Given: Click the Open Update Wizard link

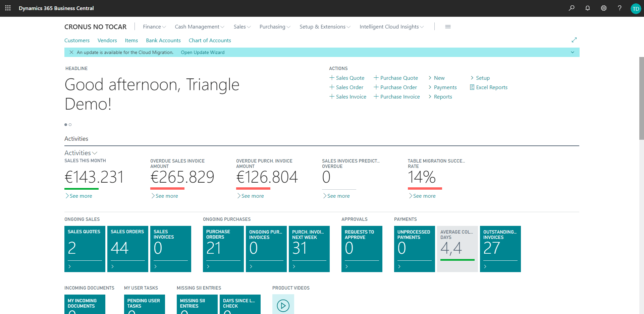Looking at the screenshot, I should pos(203,52).
